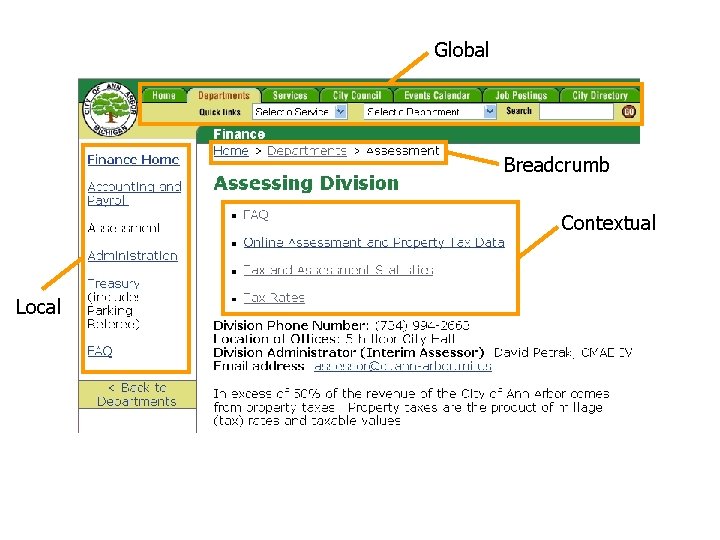Open Online Assessment and Property Tax Data
Screen dimensions: 720x540
(374, 242)
